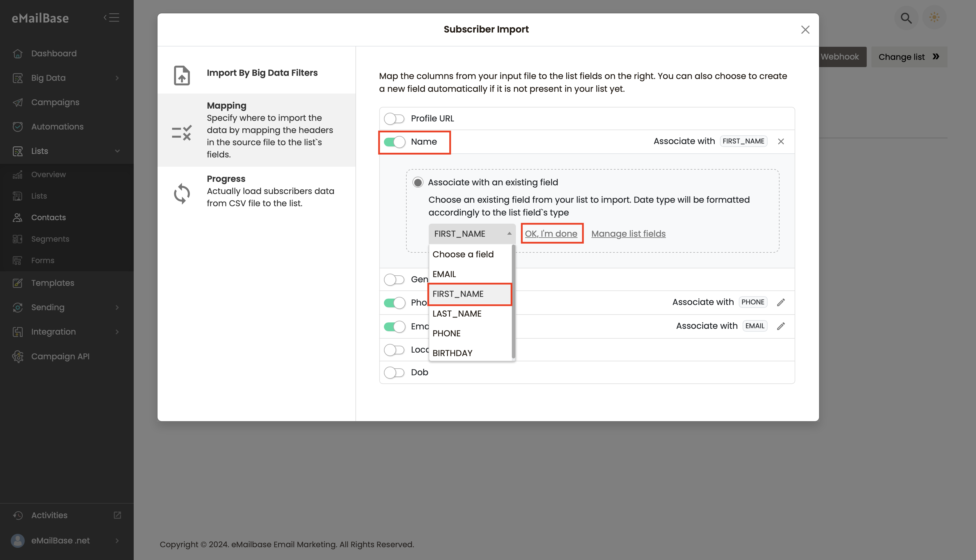976x560 pixels.
Task: Expand the Sending chevron
Action: coord(117,307)
